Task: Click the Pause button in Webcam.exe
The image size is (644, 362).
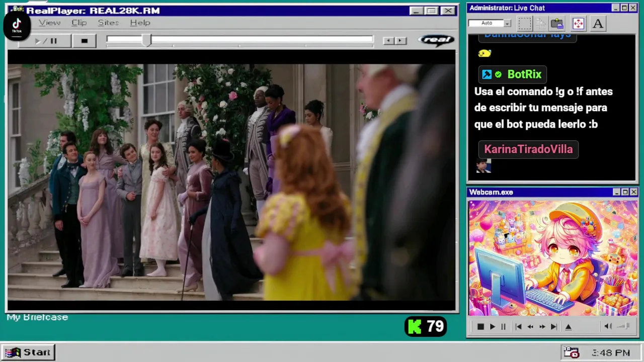Action: pyautogui.click(x=503, y=327)
